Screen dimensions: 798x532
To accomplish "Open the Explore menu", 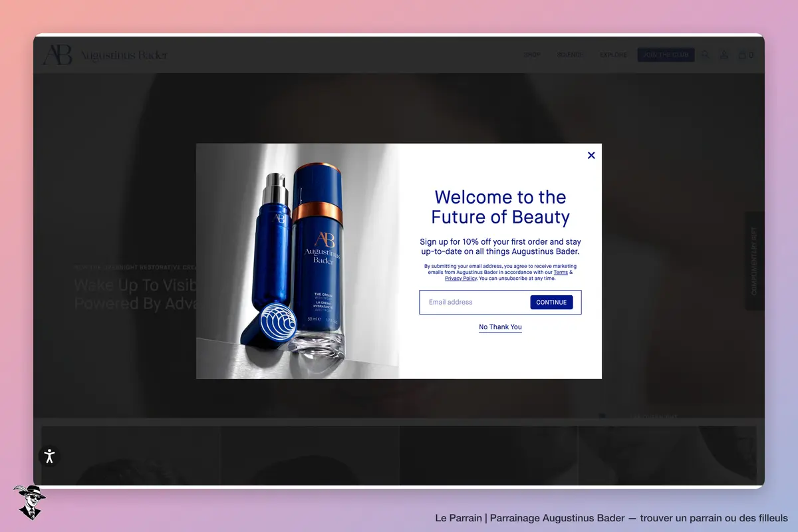I will 613,55.
